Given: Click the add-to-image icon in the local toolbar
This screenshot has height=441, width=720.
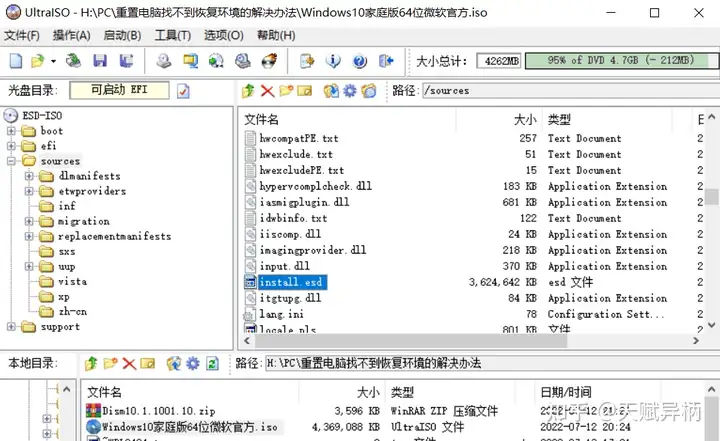Looking at the screenshot, I should pos(174,363).
